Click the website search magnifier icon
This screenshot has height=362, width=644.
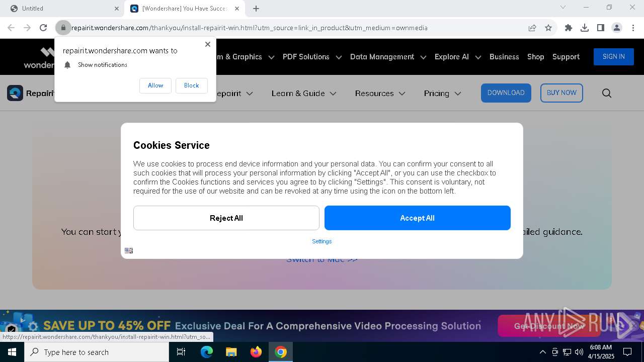click(x=607, y=93)
